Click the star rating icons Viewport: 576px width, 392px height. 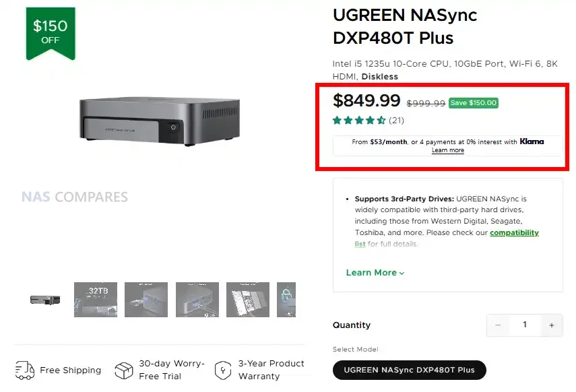tap(359, 121)
